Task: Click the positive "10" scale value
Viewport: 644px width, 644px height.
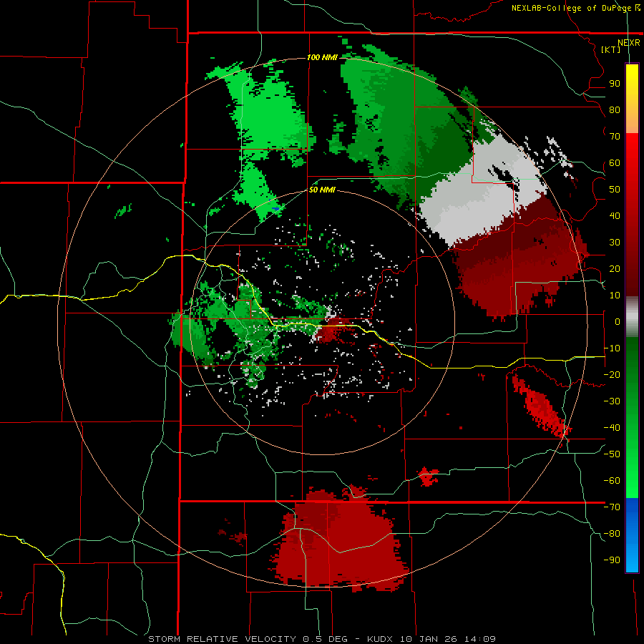Action: click(615, 296)
